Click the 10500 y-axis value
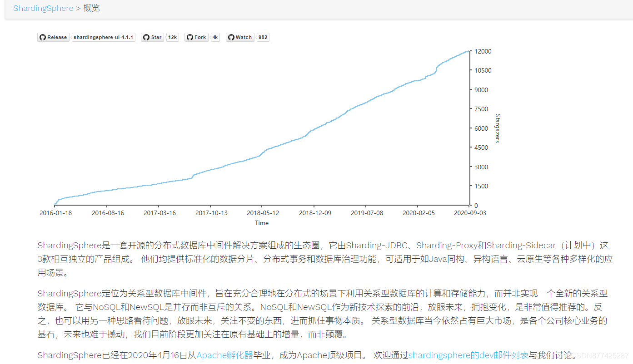Image resolution: width=633 pixels, height=364 pixels. (x=483, y=70)
